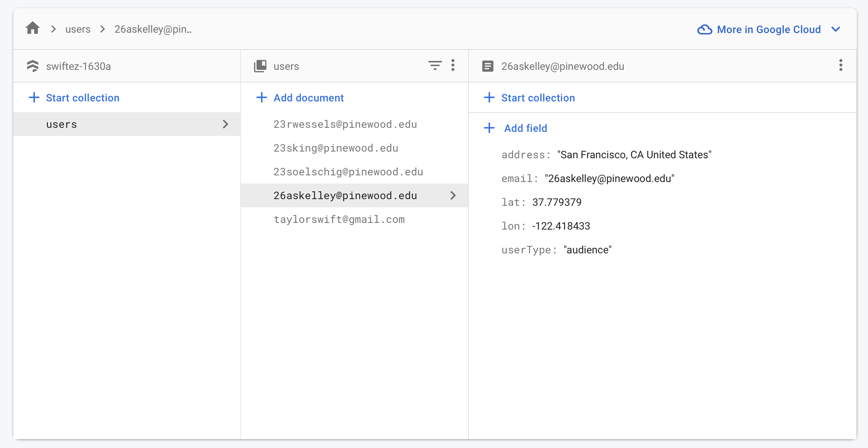Click users in the breadcrumb path

[x=78, y=29]
